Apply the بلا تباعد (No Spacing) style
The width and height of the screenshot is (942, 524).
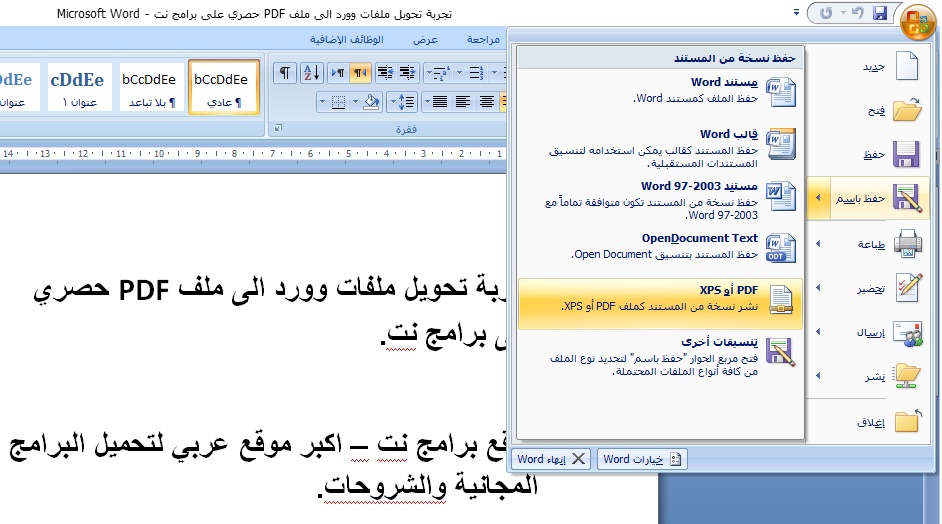(x=151, y=87)
